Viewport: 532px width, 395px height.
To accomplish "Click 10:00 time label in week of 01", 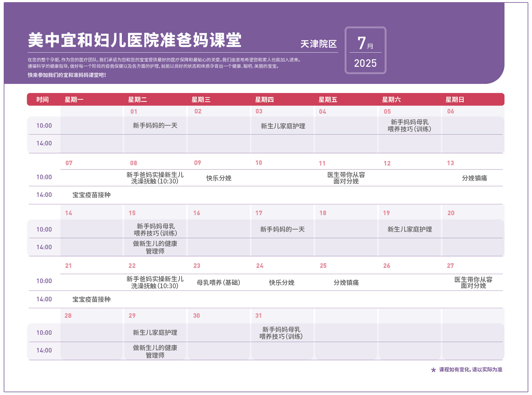I will tap(44, 126).
